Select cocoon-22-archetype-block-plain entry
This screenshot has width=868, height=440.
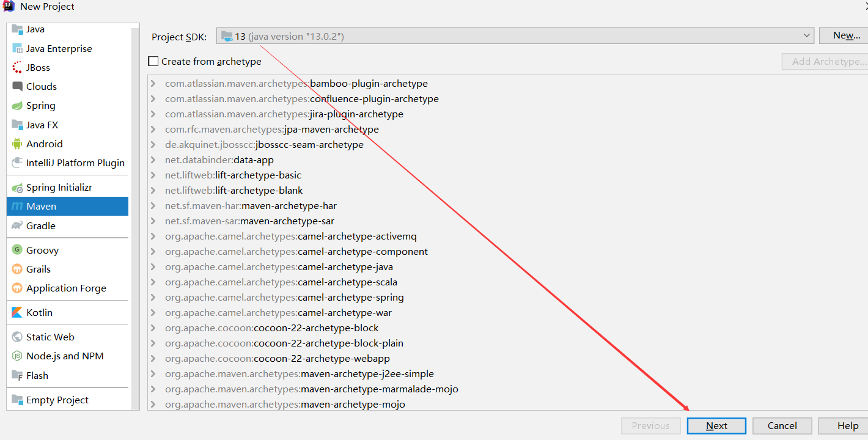click(284, 343)
